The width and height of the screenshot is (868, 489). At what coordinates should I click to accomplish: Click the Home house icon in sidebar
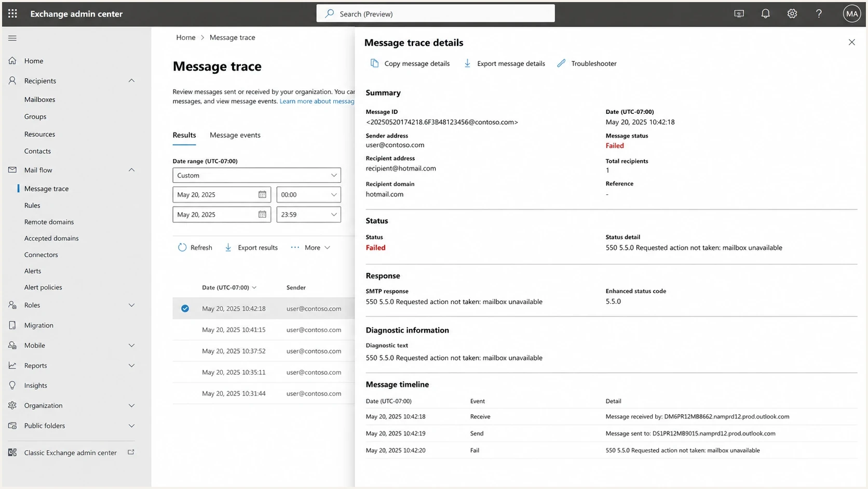coord(12,61)
